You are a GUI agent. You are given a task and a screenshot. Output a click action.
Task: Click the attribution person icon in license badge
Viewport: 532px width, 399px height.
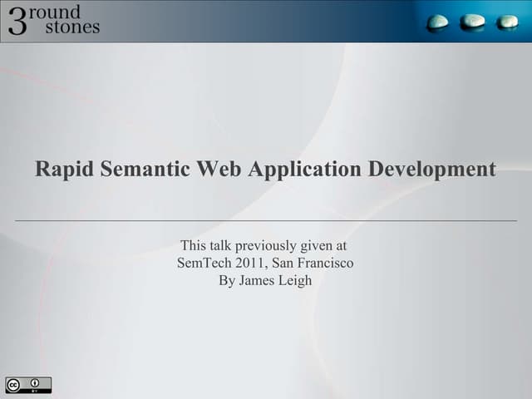coord(36,382)
